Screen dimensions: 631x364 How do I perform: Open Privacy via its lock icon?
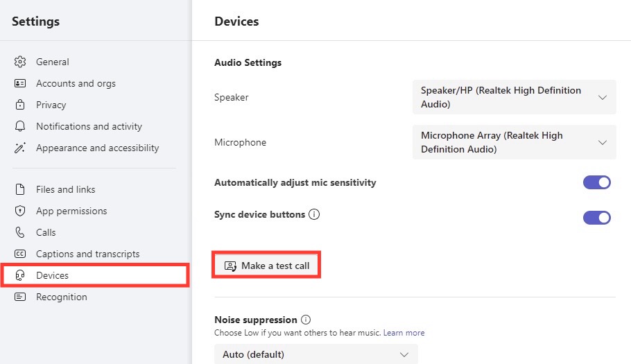point(19,105)
